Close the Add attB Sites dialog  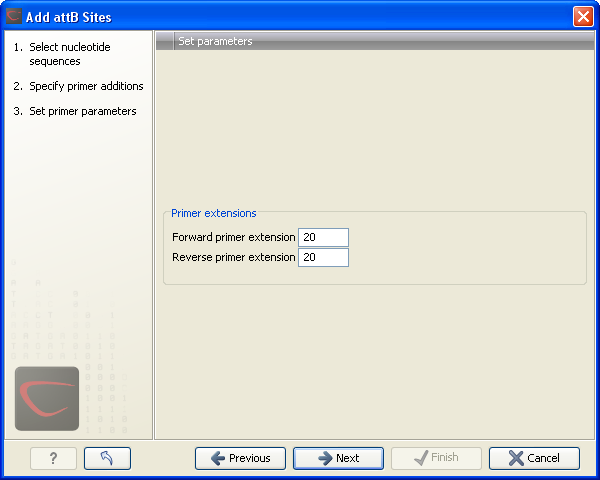point(583,16)
